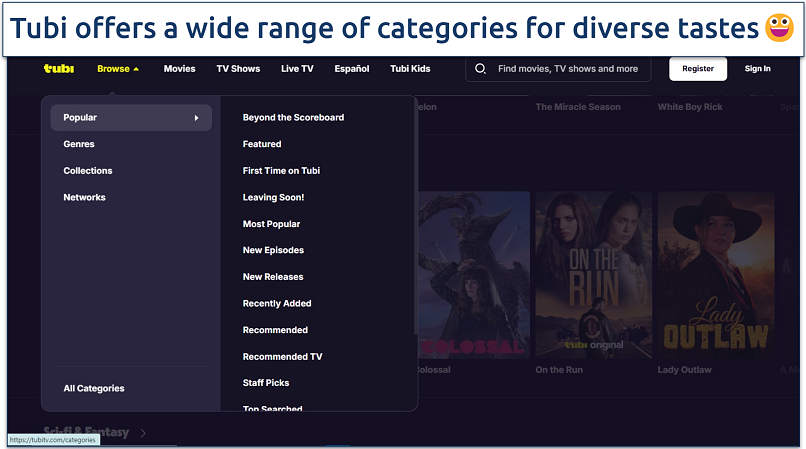Click the On the Run title
This screenshot has width=806, height=449.
[x=559, y=370]
